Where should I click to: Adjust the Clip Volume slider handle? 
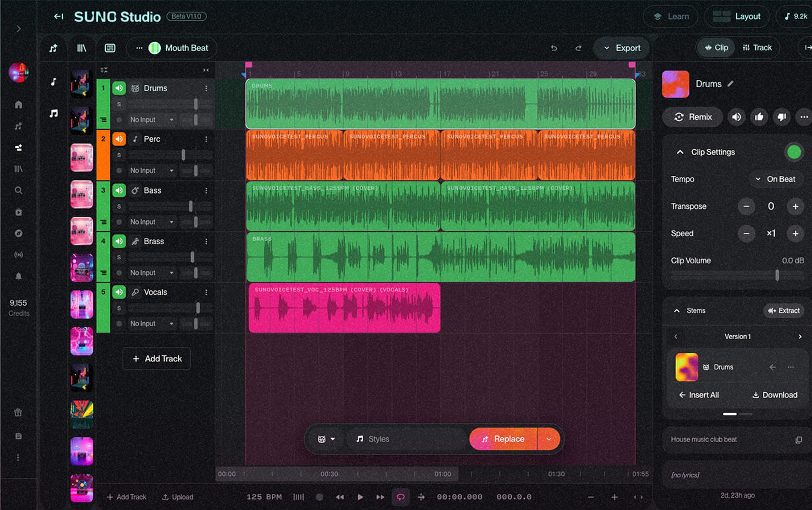777,275
